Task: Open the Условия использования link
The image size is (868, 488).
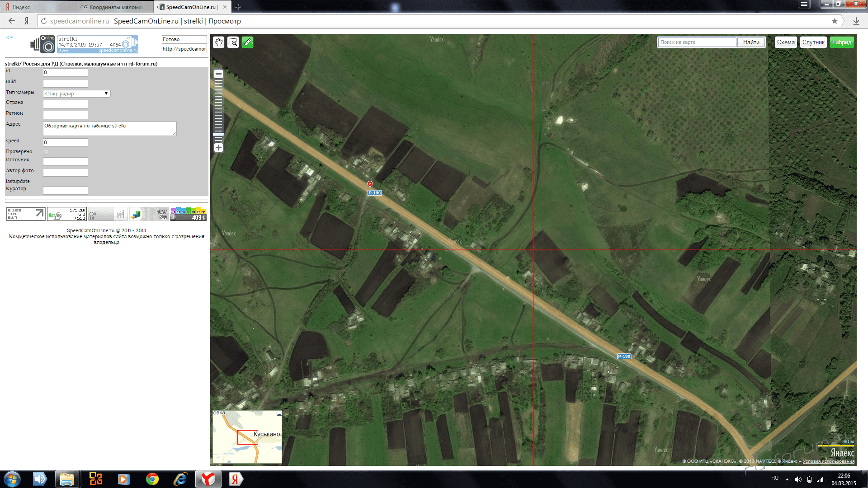Action: pos(828,461)
